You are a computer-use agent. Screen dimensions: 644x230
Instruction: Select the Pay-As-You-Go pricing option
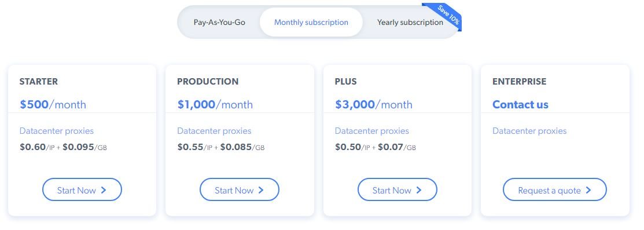(219, 22)
